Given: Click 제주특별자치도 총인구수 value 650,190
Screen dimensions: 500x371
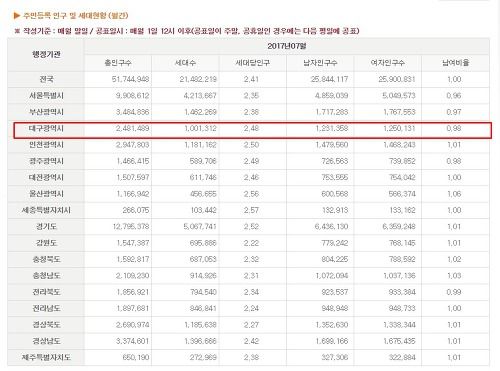Looking at the screenshot, I should [x=136, y=357].
